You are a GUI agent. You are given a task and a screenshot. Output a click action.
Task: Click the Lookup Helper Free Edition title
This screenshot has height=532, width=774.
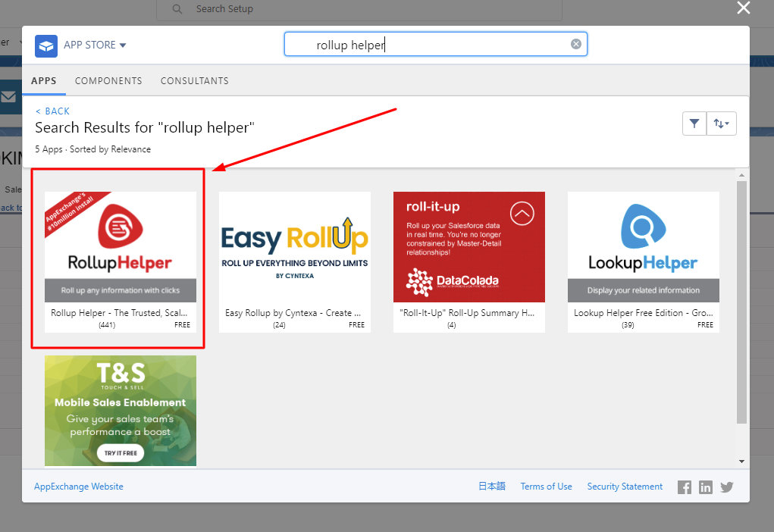tap(643, 313)
